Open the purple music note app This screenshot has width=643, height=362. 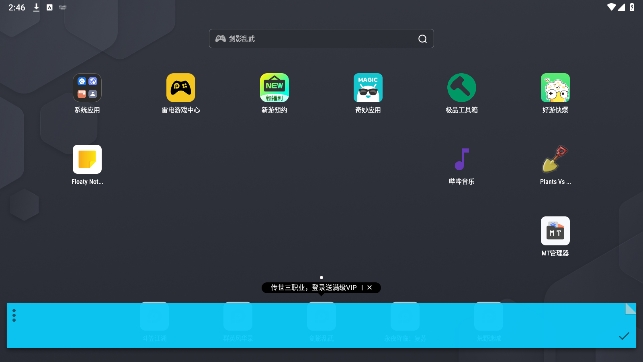[461, 159]
